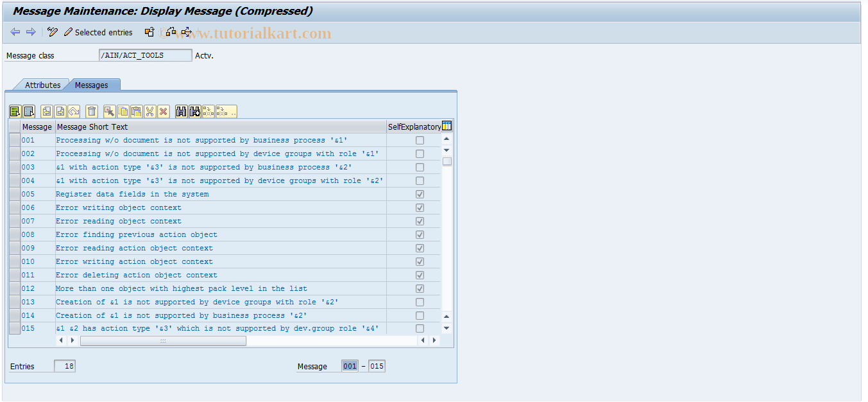Click the grayed Collapse node icon with dots
Screen dimensions: 868x402
click(x=226, y=112)
